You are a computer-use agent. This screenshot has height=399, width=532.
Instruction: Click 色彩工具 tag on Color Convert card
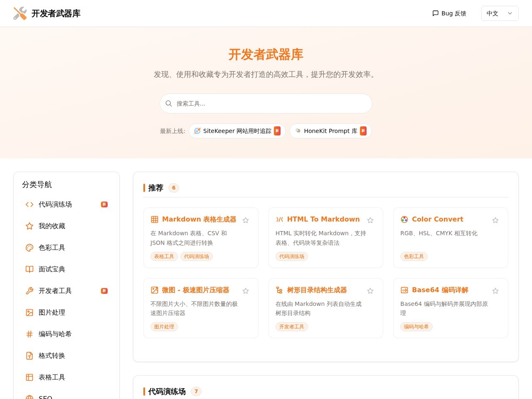tap(414, 256)
